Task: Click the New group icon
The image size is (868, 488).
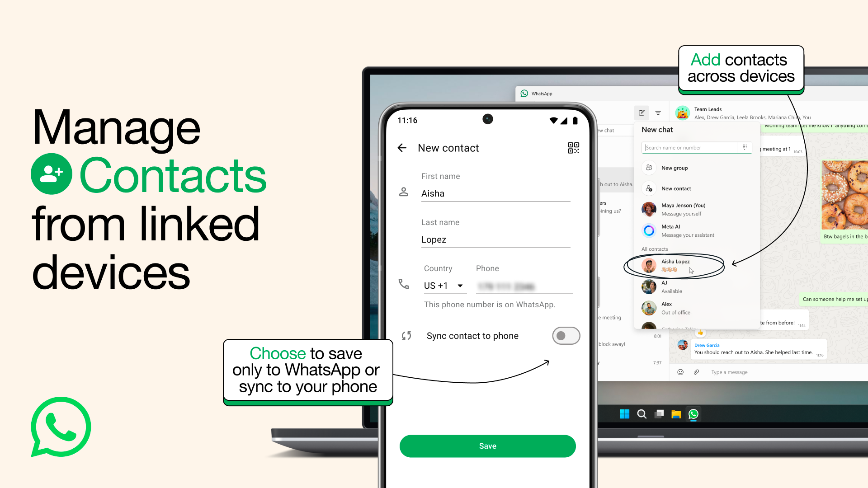Action: (649, 168)
